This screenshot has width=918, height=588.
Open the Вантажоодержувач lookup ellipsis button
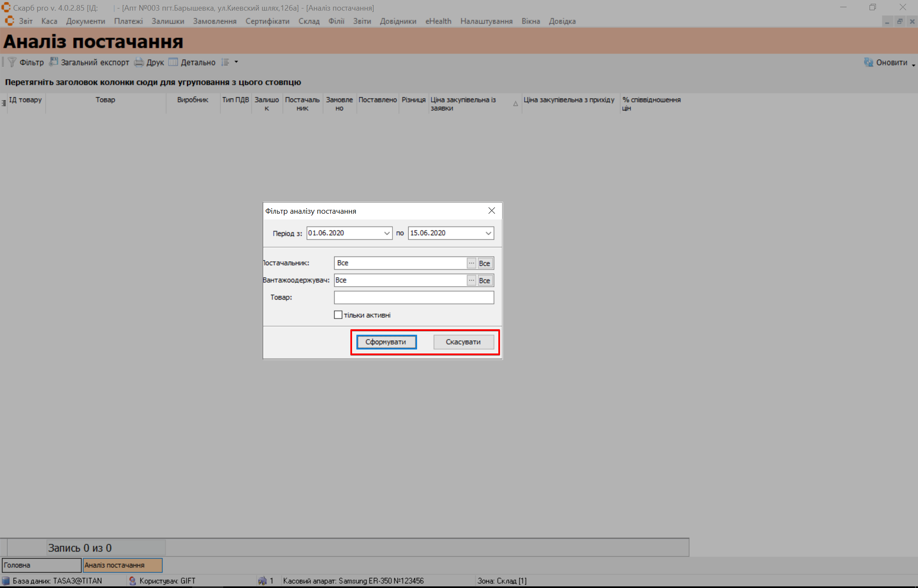click(471, 280)
